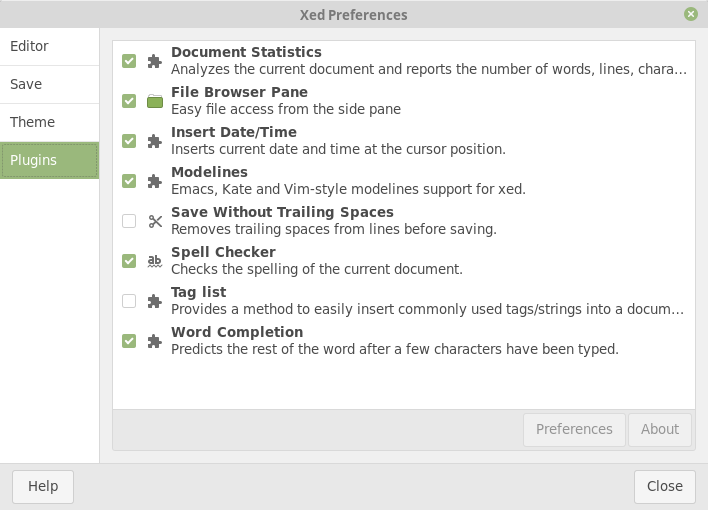This screenshot has height=510, width=708.
Task: Disable the Document Statistics plugin checkbox
Action: coord(129,61)
